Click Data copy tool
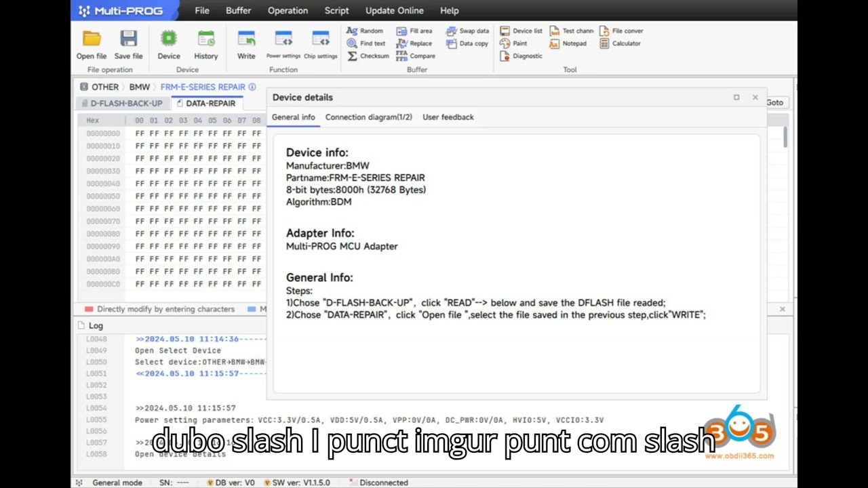 [467, 43]
